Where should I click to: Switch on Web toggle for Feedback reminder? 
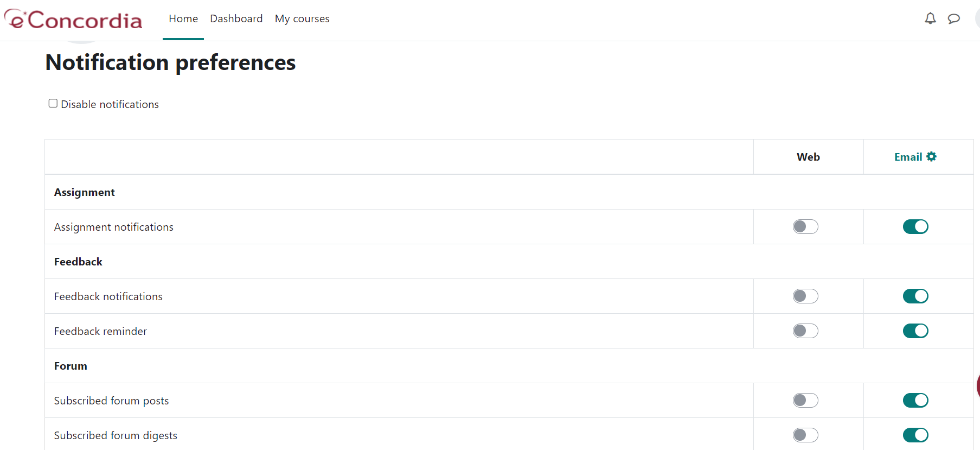click(805, 331)
